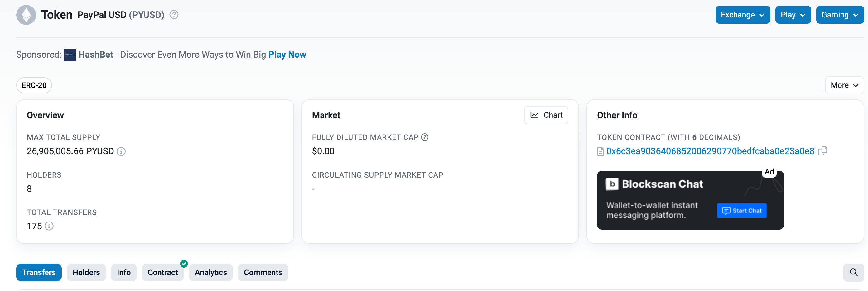Click info icon beside total transfers count
Viewport: 868px width, 291px height.
point(49,226)
